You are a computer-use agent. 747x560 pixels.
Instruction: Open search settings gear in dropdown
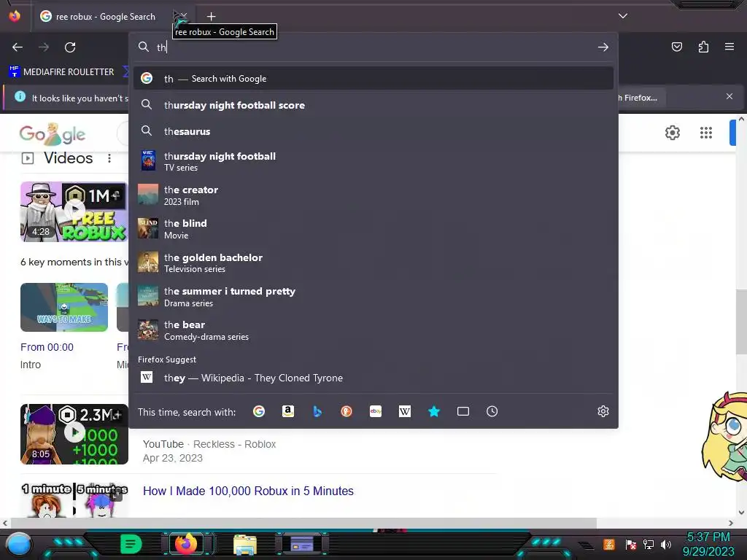(603, 411)
